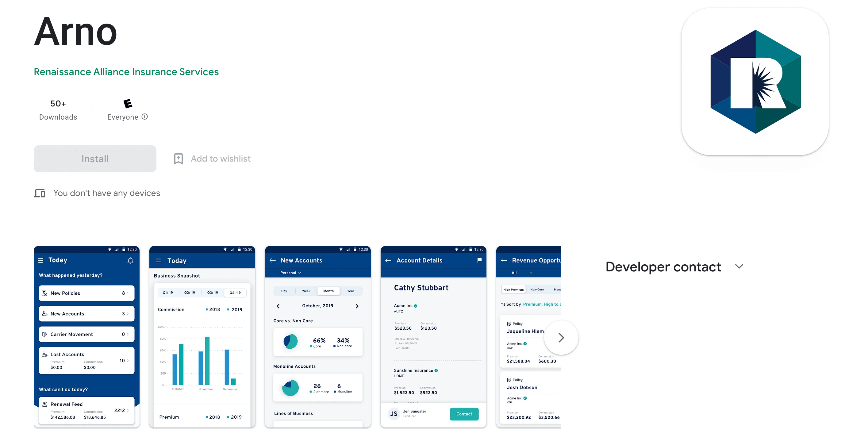Image resolution: width=868 pixels, height=433 pixels.
Task: Click the Contact button for Jen Sangster
Action: point(464,414)
